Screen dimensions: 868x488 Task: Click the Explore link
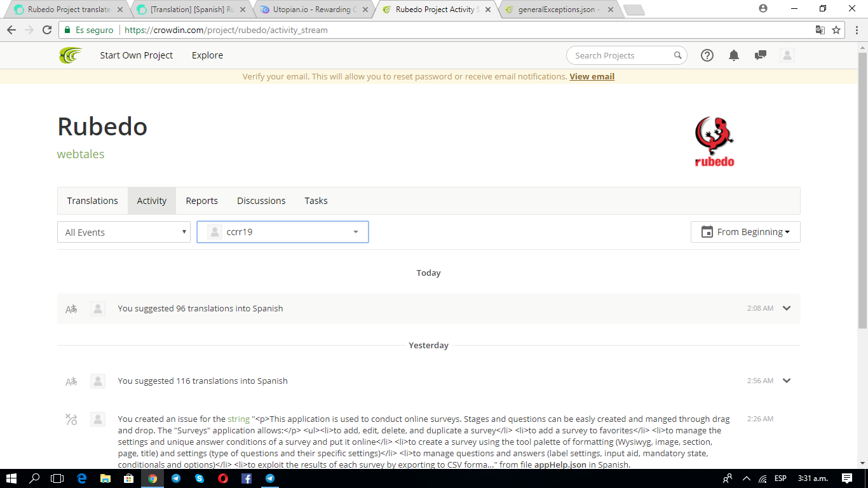point(207,55)
